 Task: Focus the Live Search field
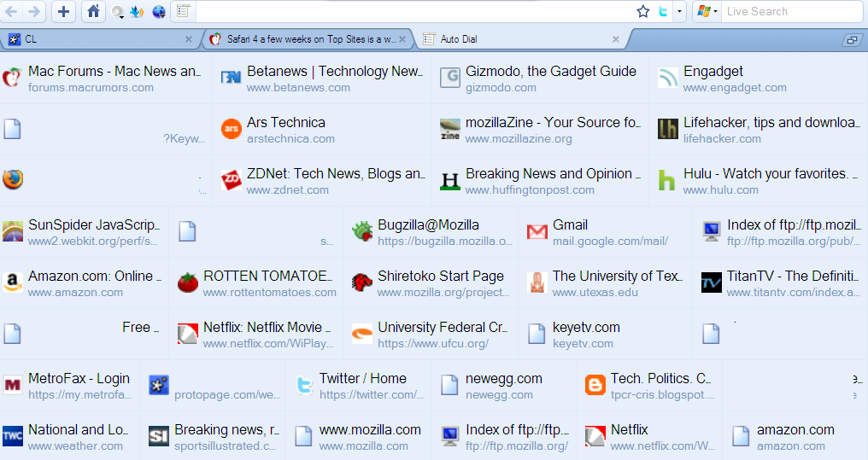tap(792, 11)
